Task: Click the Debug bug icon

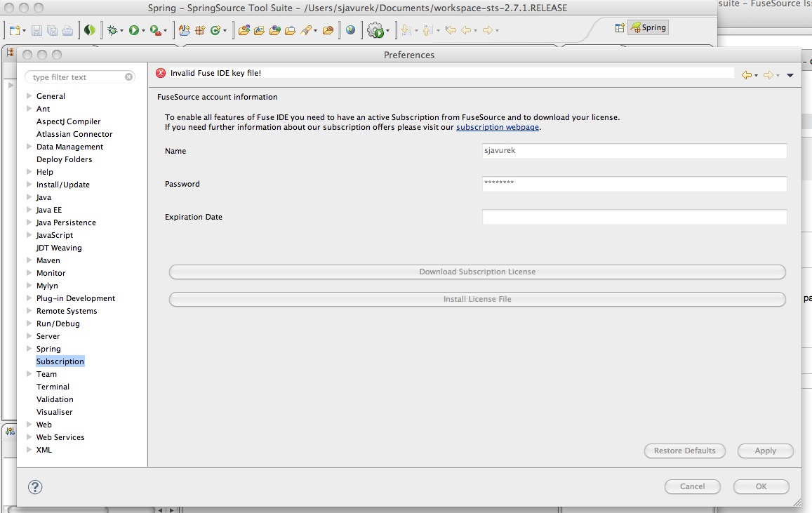Action: pyautogui.click(x=112, y=31)
